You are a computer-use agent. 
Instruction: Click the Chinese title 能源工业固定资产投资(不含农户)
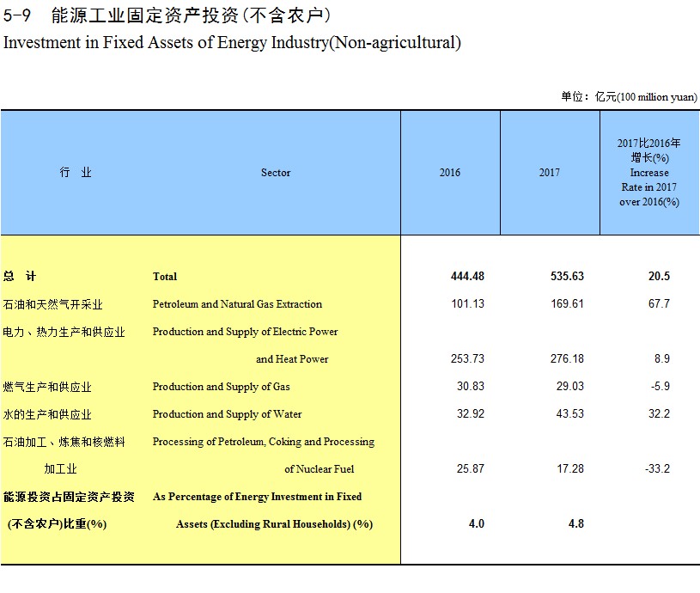191,15
